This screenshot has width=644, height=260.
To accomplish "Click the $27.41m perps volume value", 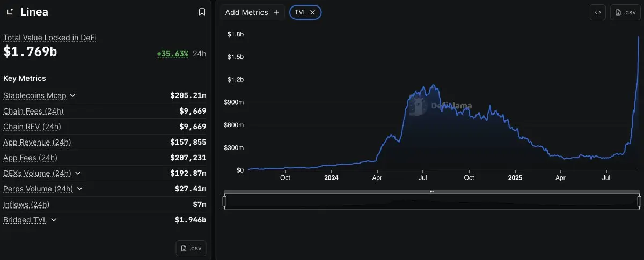I will (x=191, y=189).
